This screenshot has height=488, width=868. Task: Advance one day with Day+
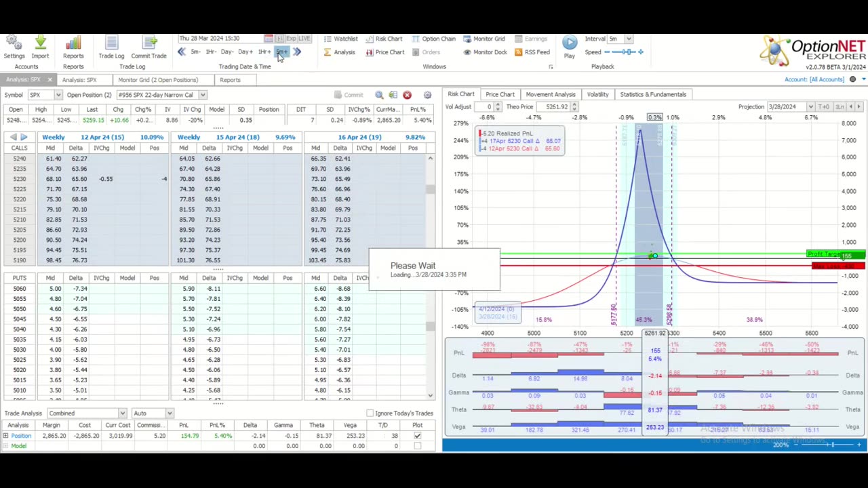click(245, 52)
